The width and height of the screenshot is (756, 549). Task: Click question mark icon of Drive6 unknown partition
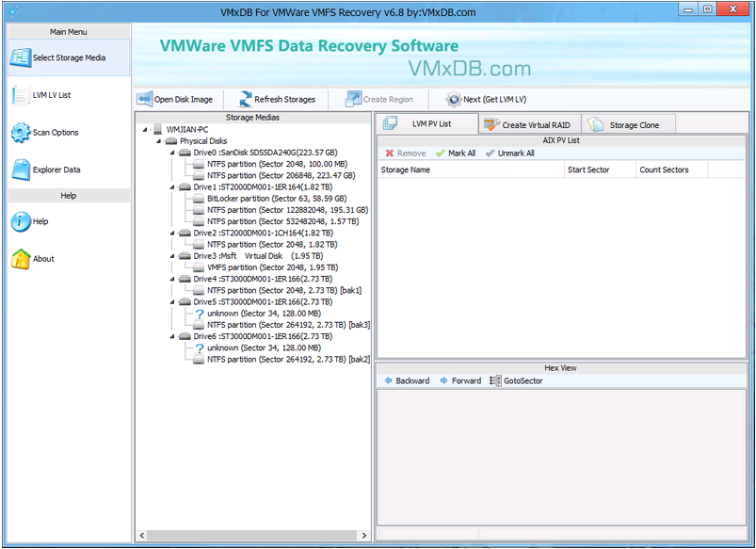point(200,347)
